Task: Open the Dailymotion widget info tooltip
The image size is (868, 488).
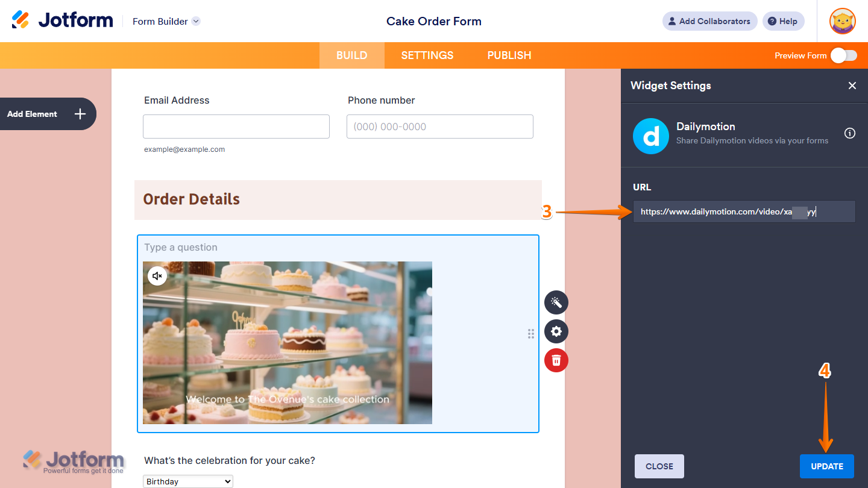Action: [x=849, y=133]
